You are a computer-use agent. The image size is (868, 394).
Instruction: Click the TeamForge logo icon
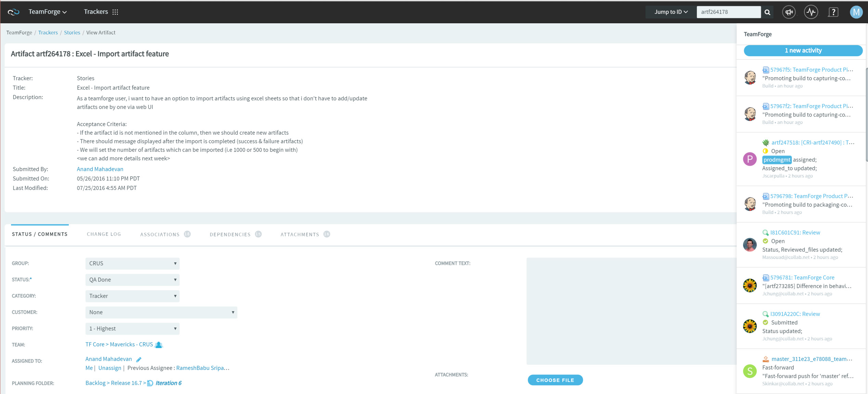click(x=14, y=12)
